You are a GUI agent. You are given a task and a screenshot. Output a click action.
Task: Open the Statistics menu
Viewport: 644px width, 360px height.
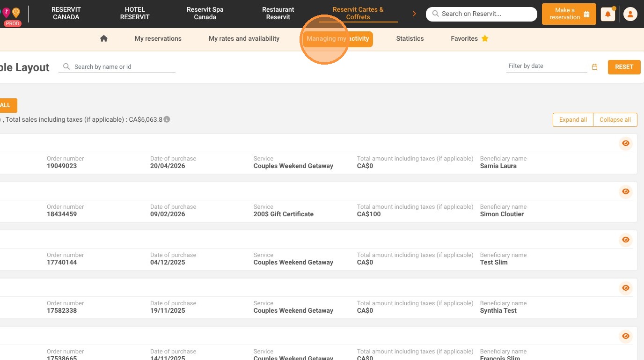(x=410, y=39)
